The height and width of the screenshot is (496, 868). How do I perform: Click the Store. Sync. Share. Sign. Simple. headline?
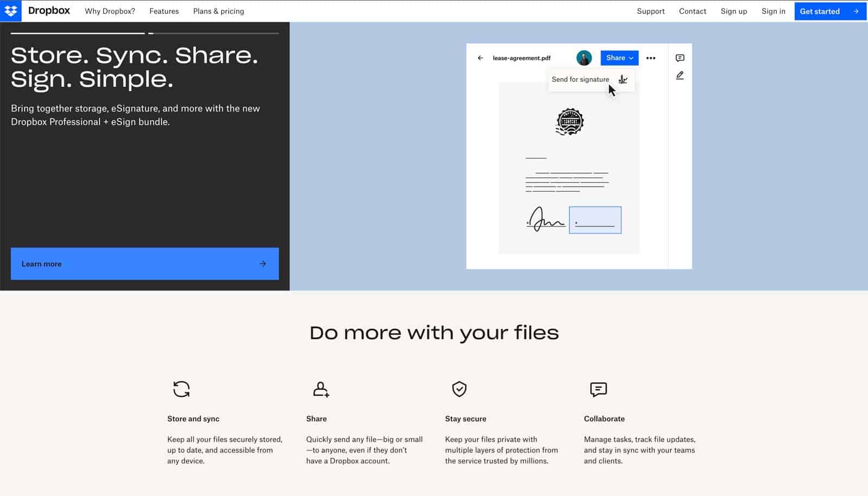(x=135, y=67)
